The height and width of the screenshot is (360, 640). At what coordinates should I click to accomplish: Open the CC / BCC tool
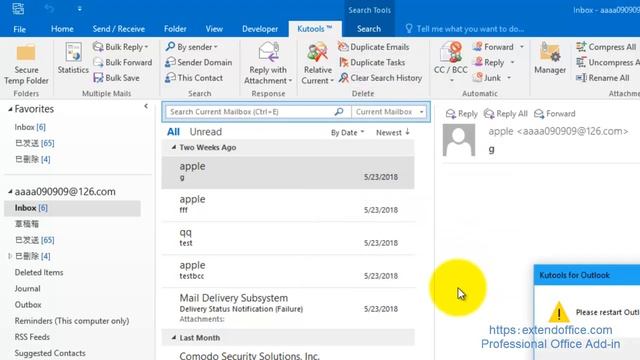click(451, 61)
